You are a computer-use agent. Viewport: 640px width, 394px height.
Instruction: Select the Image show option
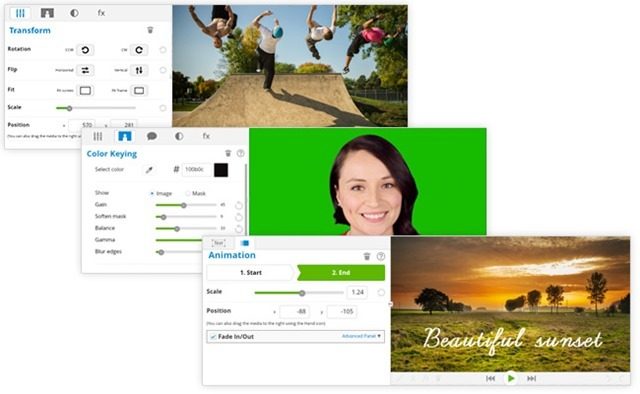tap(152, 194)
